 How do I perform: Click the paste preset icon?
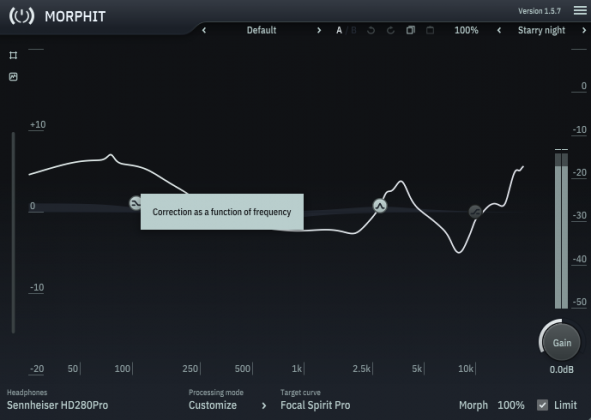coord(430,30)
